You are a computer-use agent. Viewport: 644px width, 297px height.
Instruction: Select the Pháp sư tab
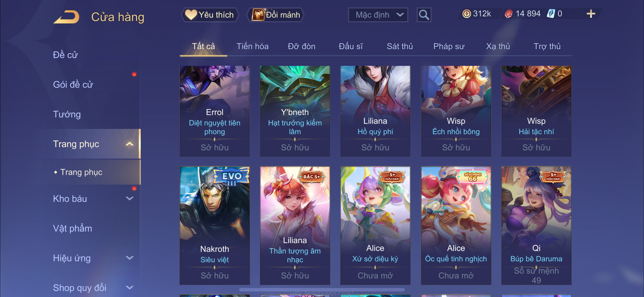449,46
